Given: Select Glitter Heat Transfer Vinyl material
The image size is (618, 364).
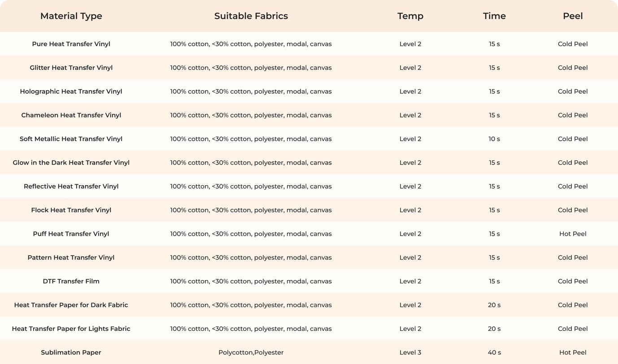Looking at the screenshot, I should coord(71,68).
